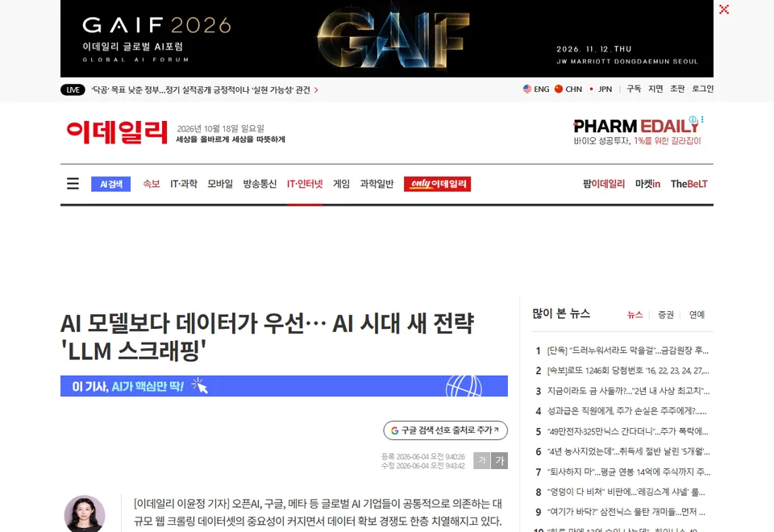Click the date text 2026년 10월 18일 일요일
The height and width of the screenshot is (532, 774).
click(x=221, y=129)
